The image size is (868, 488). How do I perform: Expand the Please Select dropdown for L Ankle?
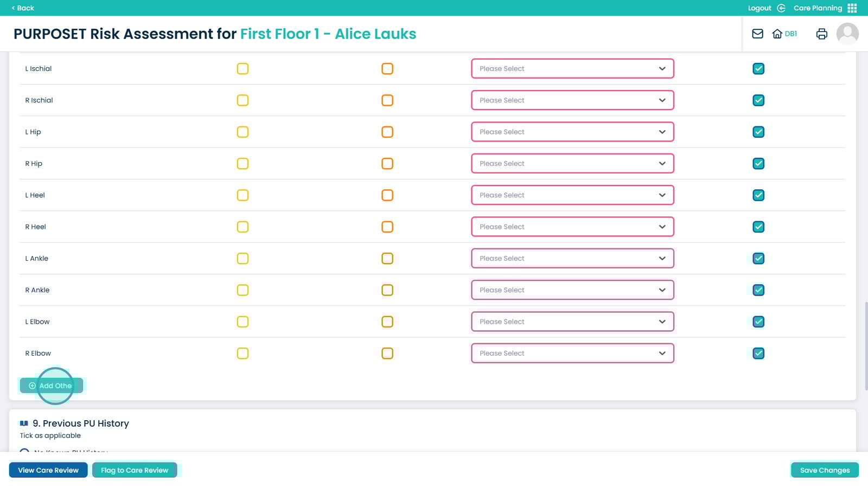pos(572,259)
